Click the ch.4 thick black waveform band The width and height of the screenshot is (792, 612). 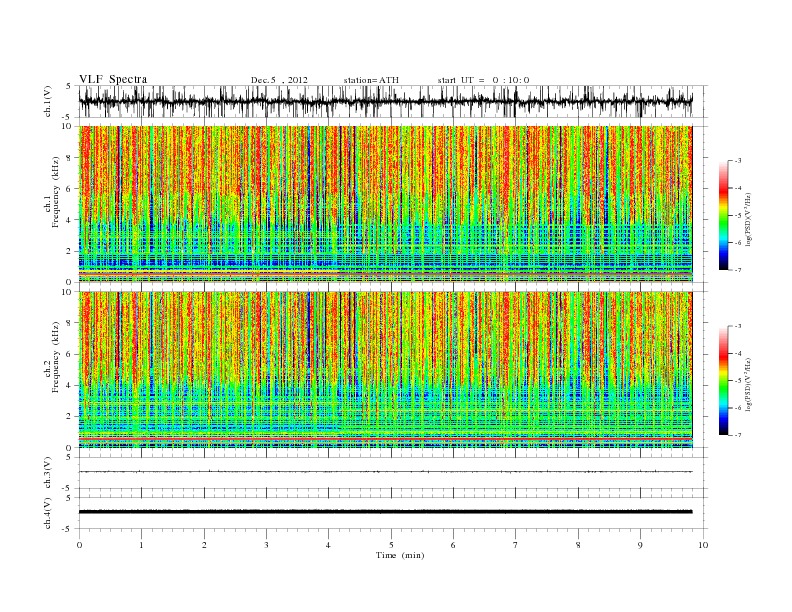tap(385, 512)
